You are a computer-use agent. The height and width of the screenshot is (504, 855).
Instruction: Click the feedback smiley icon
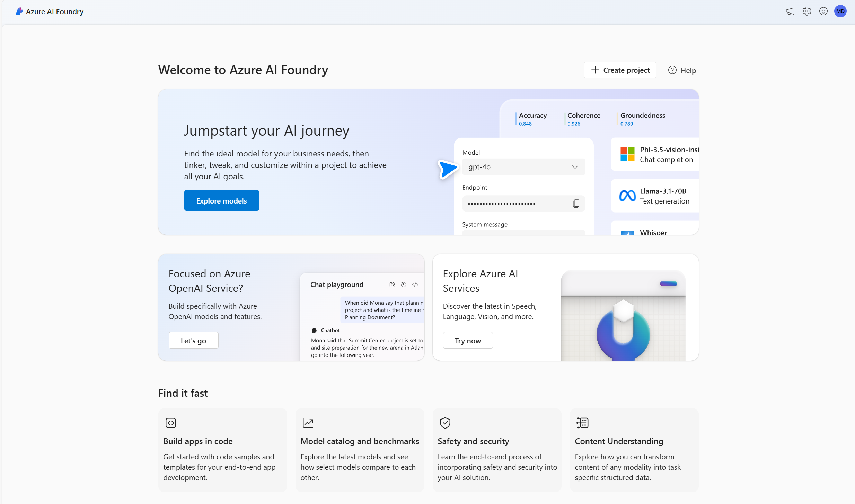(823, 11)
